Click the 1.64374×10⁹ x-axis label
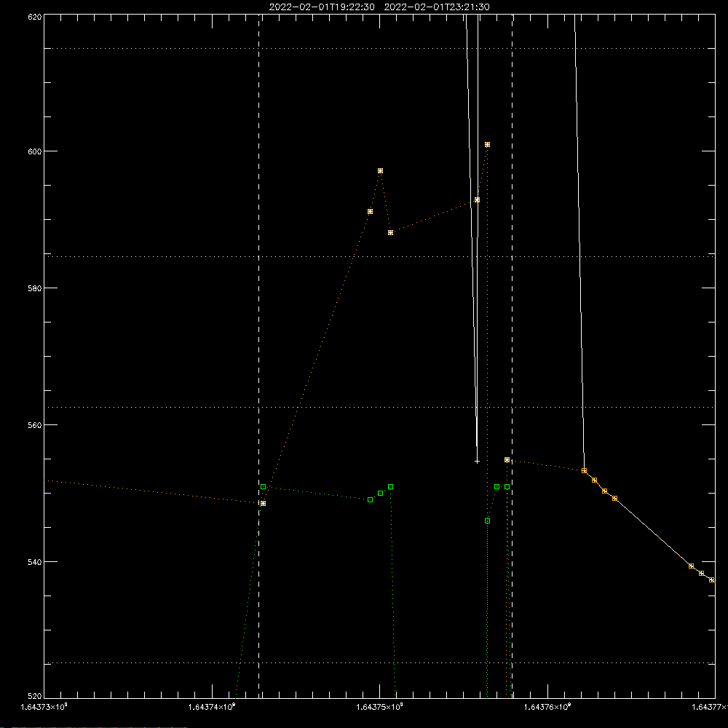Image resolution: width=728 pixels, height=728 pixels. tap(212, 707)
